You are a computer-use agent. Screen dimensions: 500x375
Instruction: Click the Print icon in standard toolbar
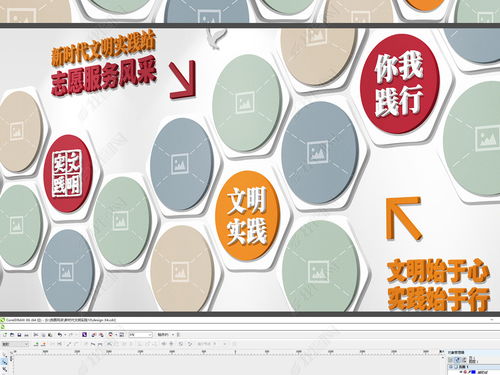click(x=26, y=335)
